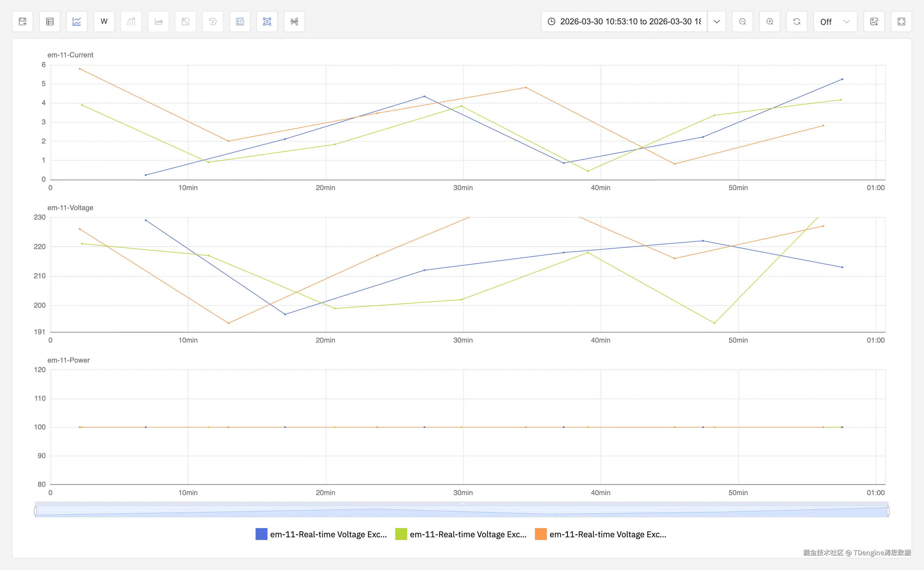Toggle the blue legend series entry
The image size is (924, 570).
tap(321, 534)
